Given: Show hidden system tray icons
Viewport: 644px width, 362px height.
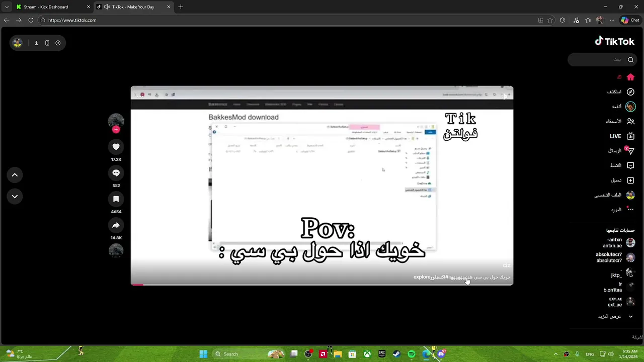Looking at the screenshot, I should 555,354.
